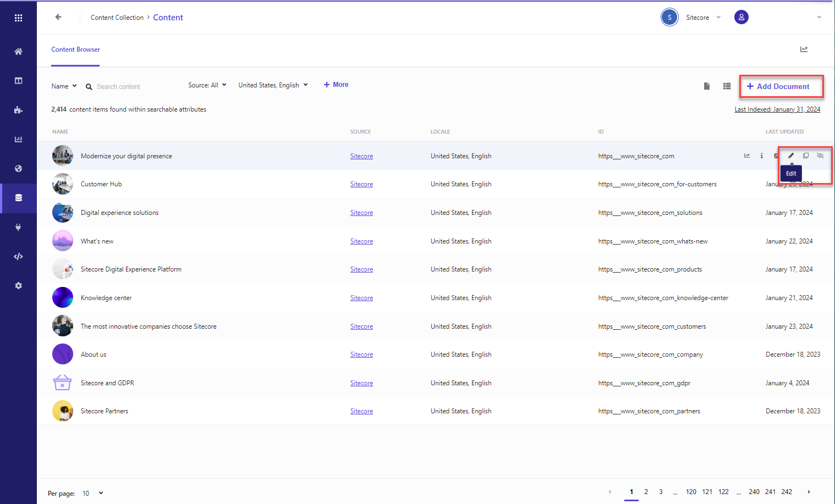Click ID https___www_sitecore_com_whats-new
Screen dimensions: 835x504
click(653, 241)
